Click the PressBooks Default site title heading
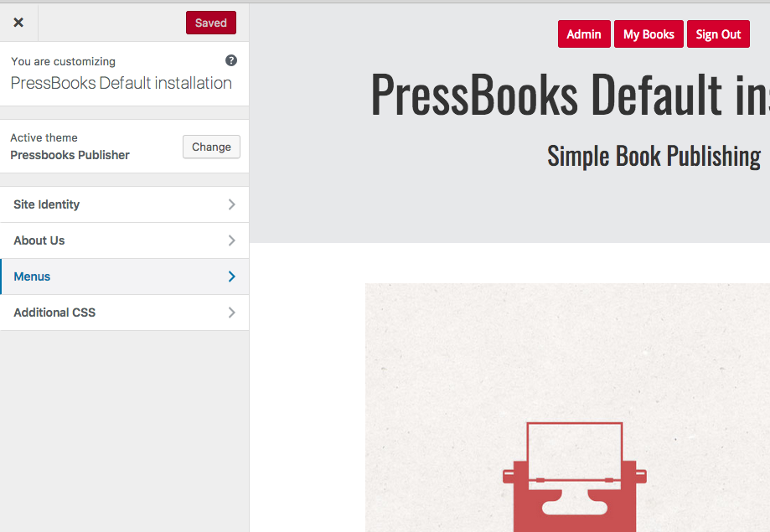 570,95
